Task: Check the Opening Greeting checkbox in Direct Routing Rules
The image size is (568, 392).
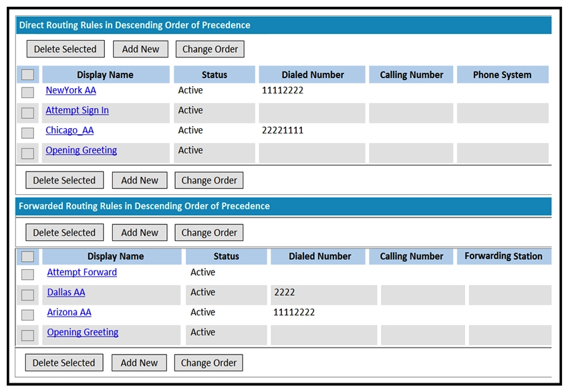Action: pyautogui.click(x=27, y=153)
